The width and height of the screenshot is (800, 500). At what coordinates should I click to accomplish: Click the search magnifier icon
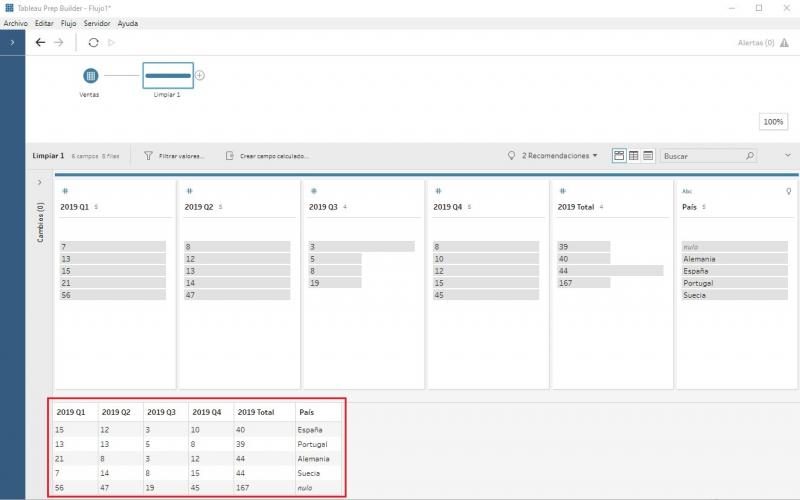click(750, 156)
